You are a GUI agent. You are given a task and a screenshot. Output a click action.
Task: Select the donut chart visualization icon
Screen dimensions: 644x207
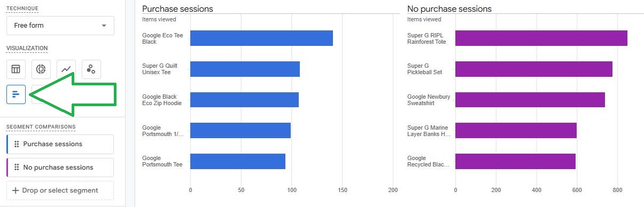click(x=41, y=69)
